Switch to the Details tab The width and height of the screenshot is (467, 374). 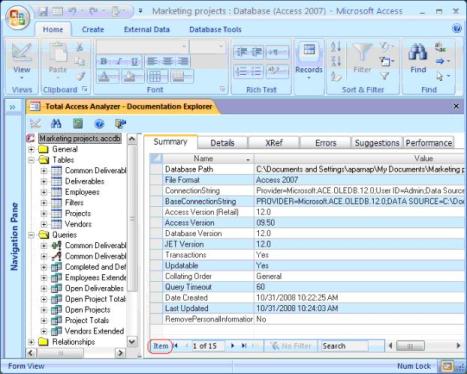(x=222, y=143)
